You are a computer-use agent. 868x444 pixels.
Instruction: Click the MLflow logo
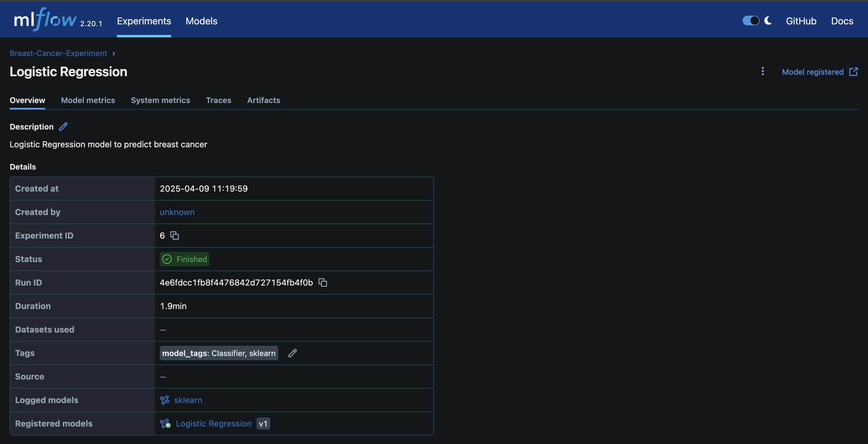46,20
